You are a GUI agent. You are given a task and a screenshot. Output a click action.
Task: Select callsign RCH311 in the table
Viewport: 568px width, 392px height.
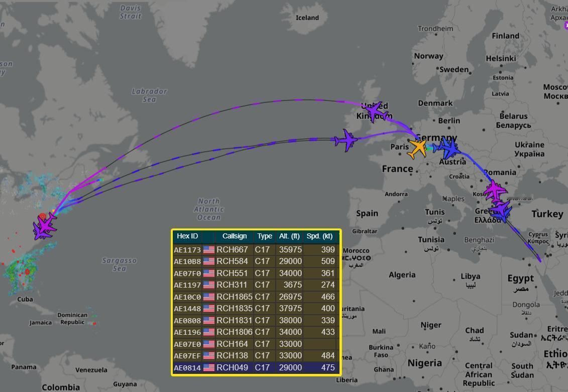pos(232,285)
